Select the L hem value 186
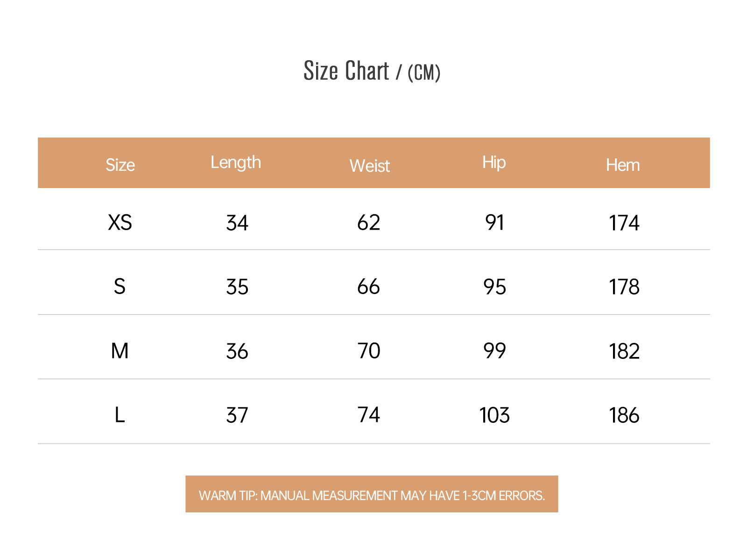Image resolution: width=747 pixels, height=560 pixels. point(624,415)
